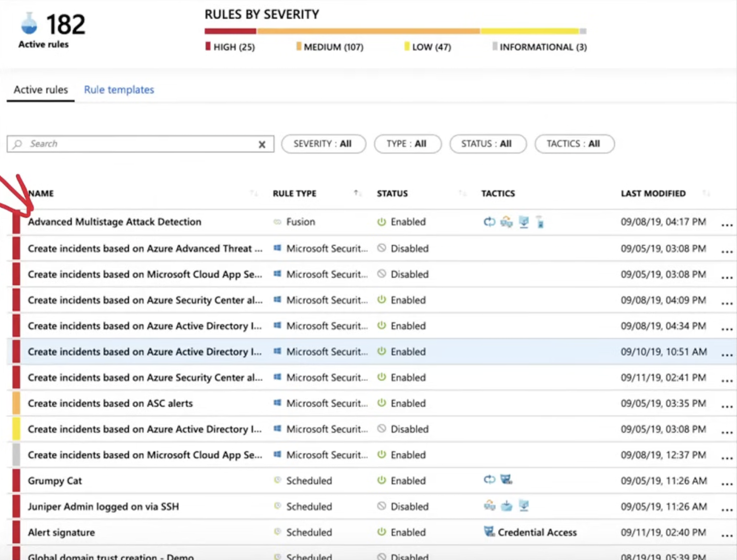Screen dimensions: 737x560
Task: Open the Type filter dropdown
Action: coord(407,144)
